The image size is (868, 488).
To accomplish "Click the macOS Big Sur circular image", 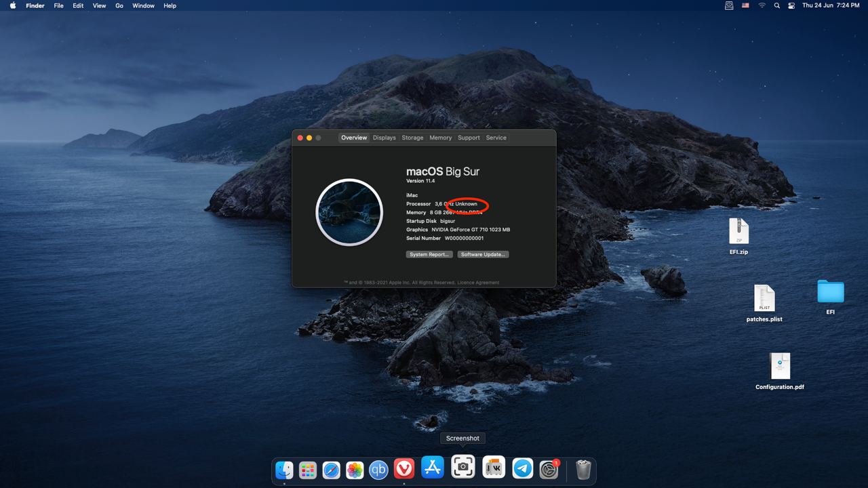I will 349,212.
